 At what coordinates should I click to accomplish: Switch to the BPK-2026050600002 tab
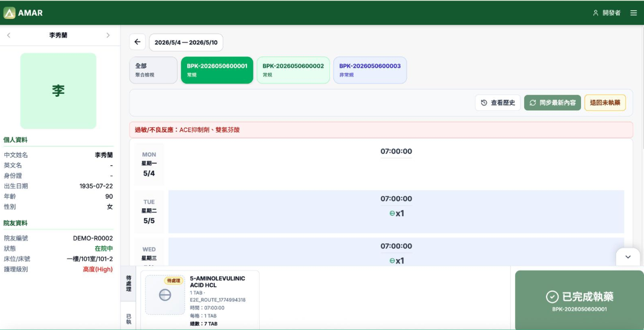pos(293,70)
